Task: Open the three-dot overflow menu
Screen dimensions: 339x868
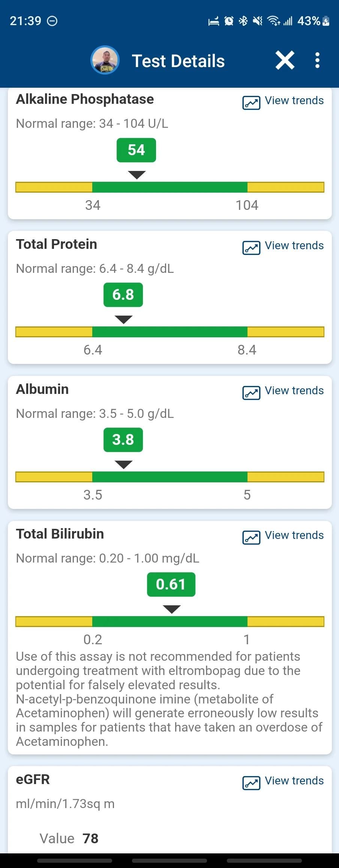Action: [x=317, y=60]
